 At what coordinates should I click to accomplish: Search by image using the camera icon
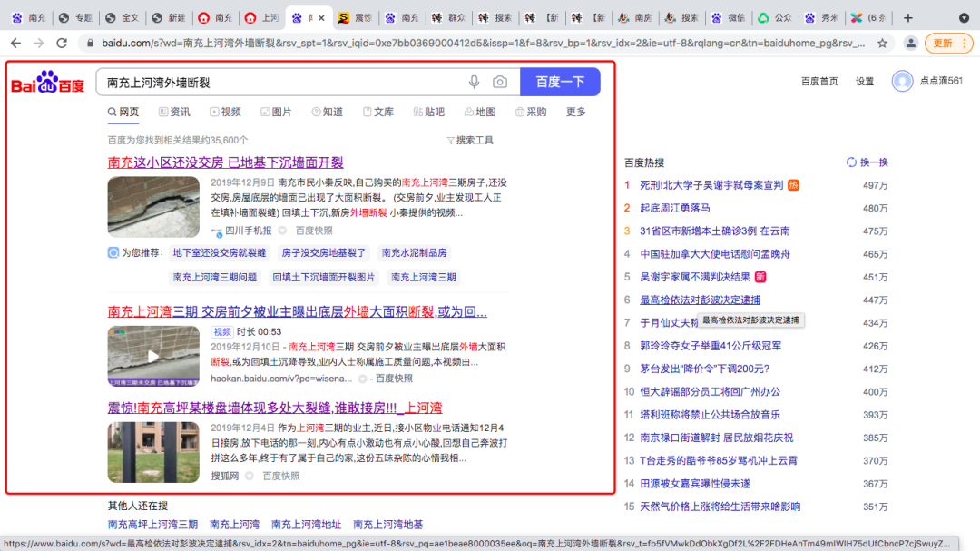[500, 82]
